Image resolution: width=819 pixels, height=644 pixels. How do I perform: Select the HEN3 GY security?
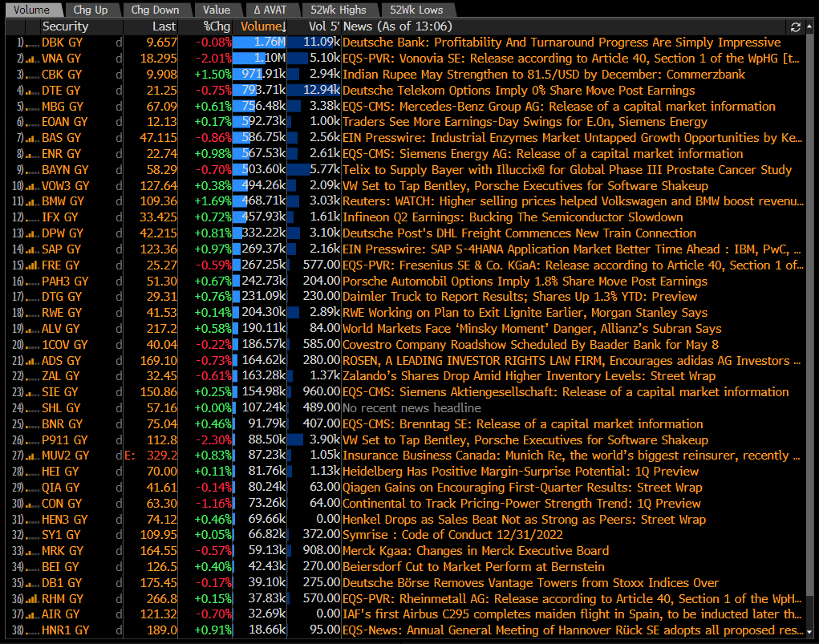click(65, 520)
